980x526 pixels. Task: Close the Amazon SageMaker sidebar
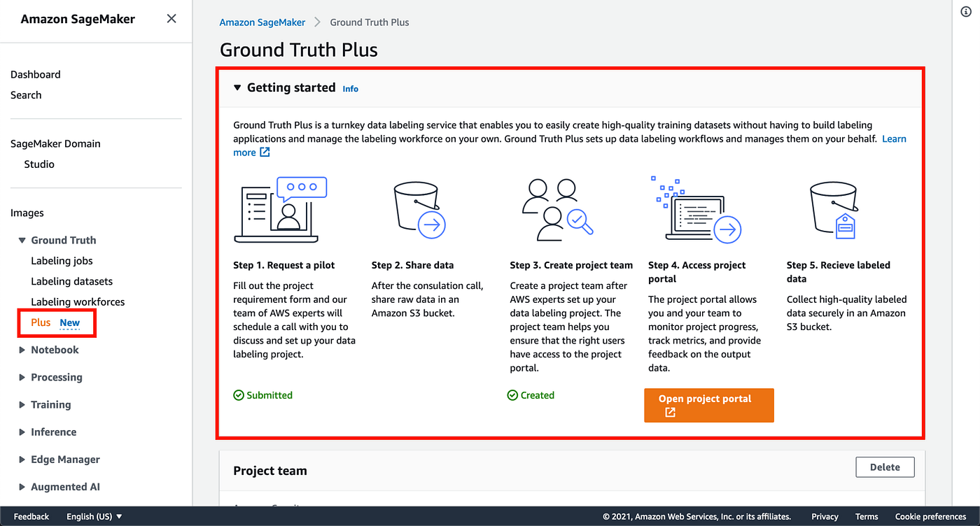(x=171, y=19)
